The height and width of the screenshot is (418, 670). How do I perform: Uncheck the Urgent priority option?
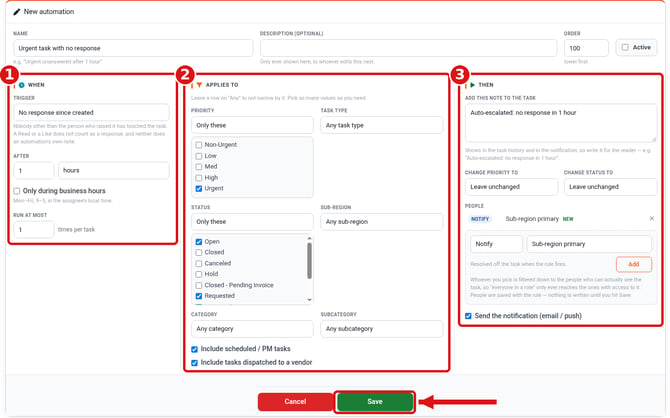(x=199, y=188)
